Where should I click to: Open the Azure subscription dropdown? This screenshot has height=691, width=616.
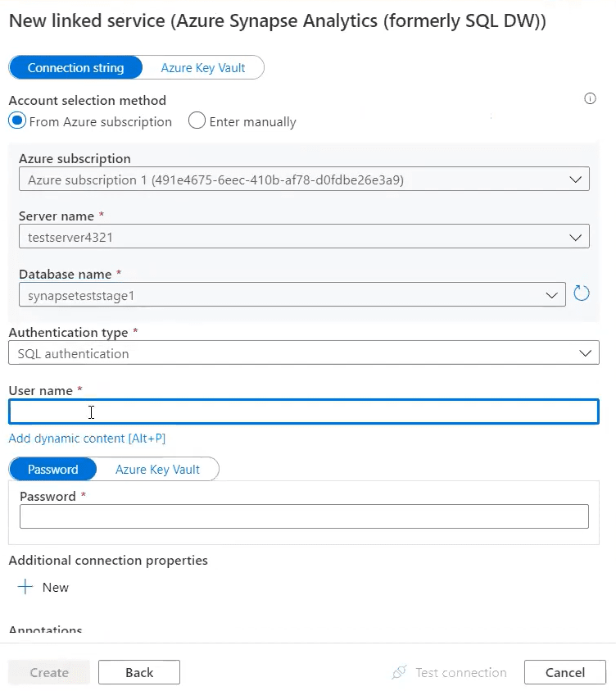coord(304,179)
